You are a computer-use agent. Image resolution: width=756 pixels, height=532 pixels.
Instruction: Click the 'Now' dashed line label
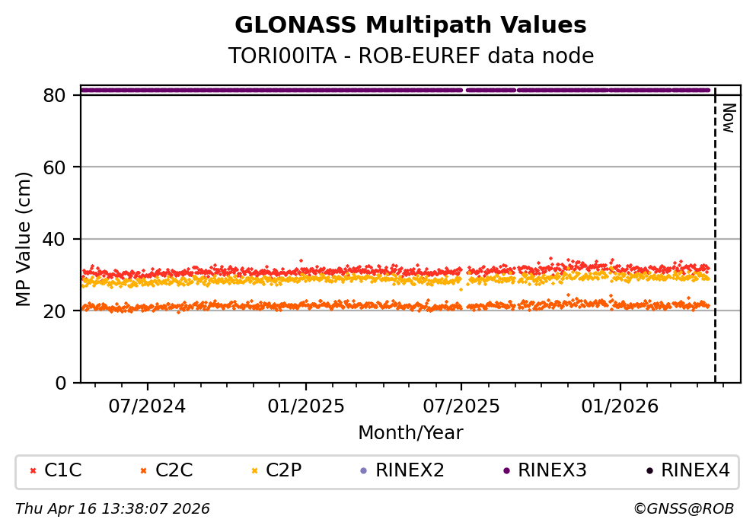(x=728, y=118)
